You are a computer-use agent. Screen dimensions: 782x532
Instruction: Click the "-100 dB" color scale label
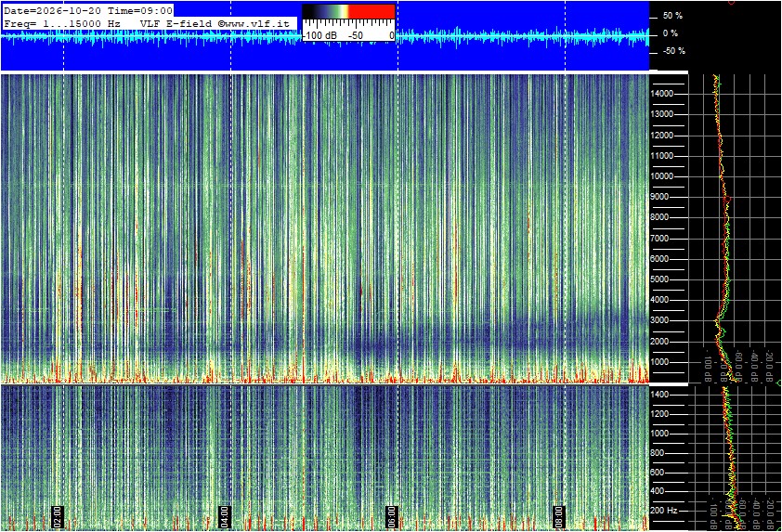click(x=319, y=36)
